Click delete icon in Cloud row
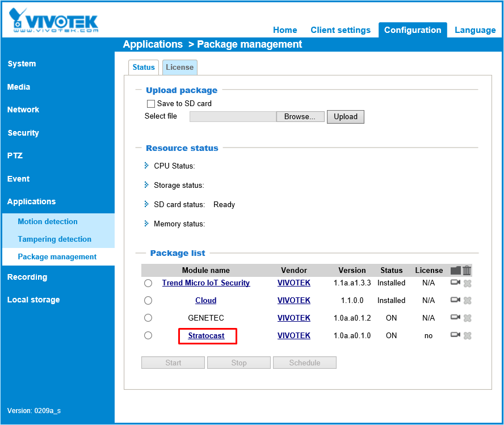 [467, 301]
